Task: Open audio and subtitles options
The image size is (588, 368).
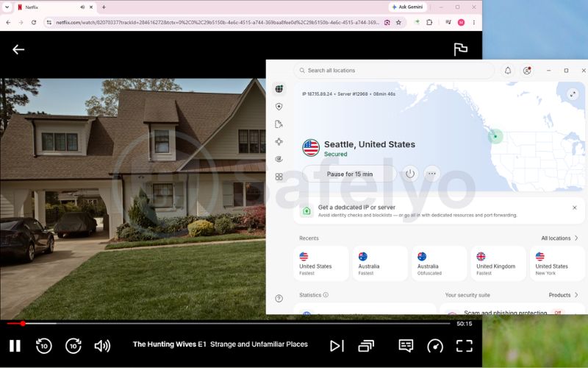Action: (406, 345)
